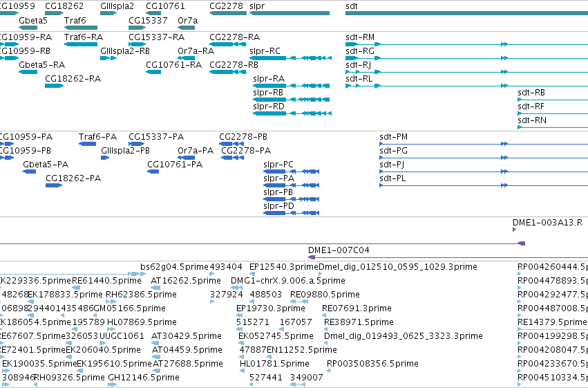Click protein CG2278-PA
Image resolution: width=588 pixels, height=388 pixels.
click(x=246, y=151)
